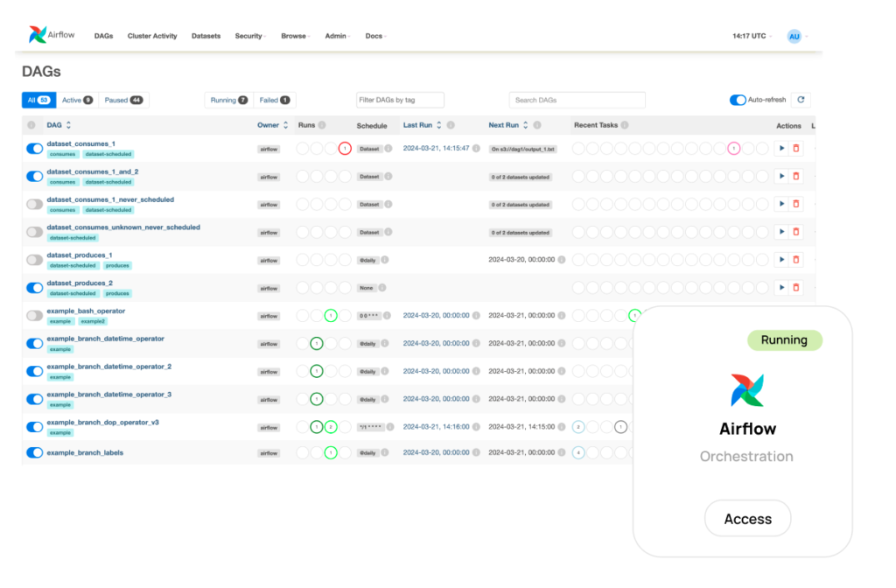This screenshot has width=896, height=588.
Task: Unpause dataset_produces_1 DAG toggle
Action: (x=35, y=259)
